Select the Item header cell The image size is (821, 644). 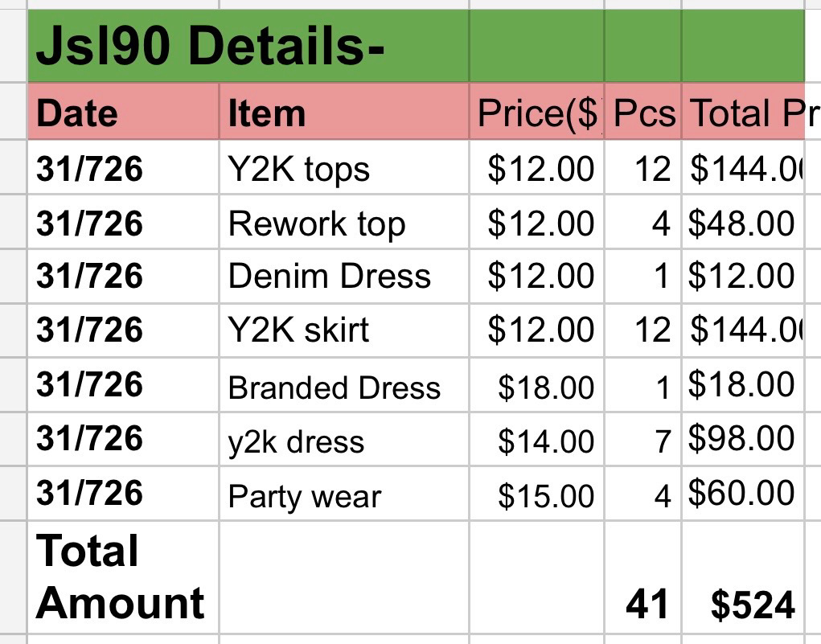coord(344,112)
